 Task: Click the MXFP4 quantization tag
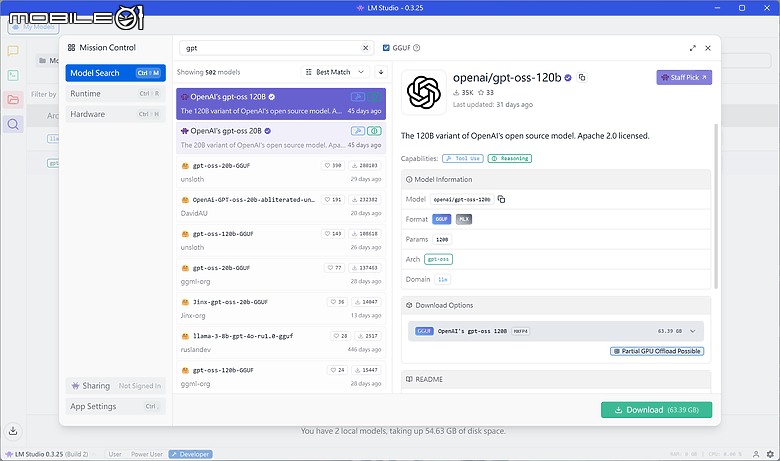(x=520, y=331)
